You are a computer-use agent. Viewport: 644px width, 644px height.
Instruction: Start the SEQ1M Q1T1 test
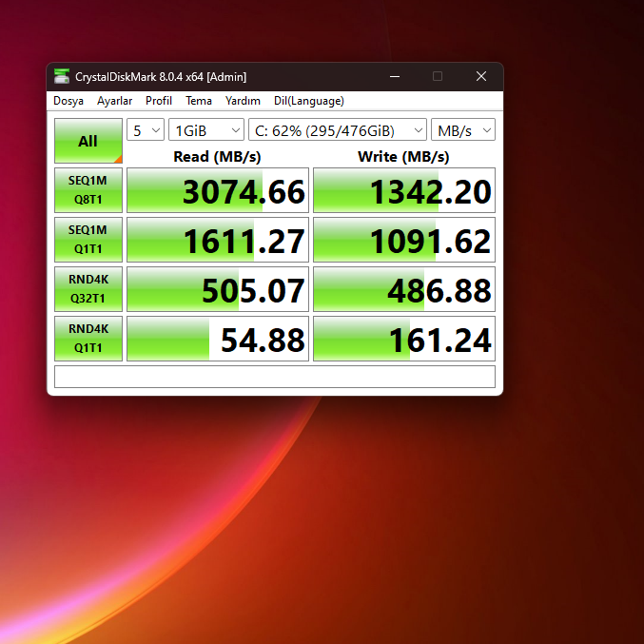88,240
